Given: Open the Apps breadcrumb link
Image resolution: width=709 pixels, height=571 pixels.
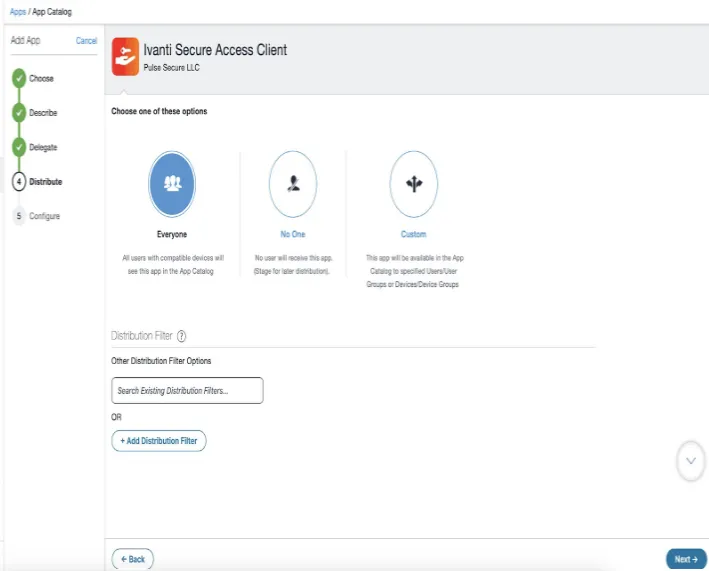Looking at the screenshot, I should pos(18,12).
